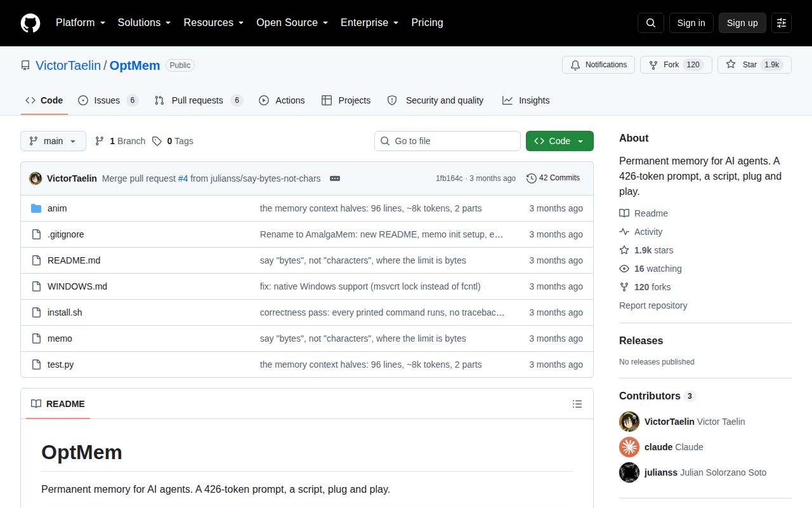Click the file icon beside install.sh
The width and height of the screenshot is (812, 508).
(x=36, y=312)
